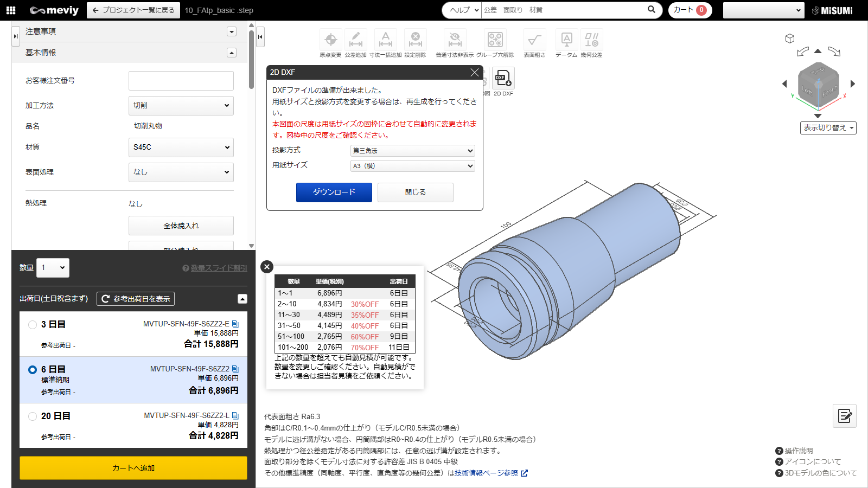The height and width of the screenshot is (488, 868).
Task: Open the 材質 S45C dropdown
Action: pos(181,147)
